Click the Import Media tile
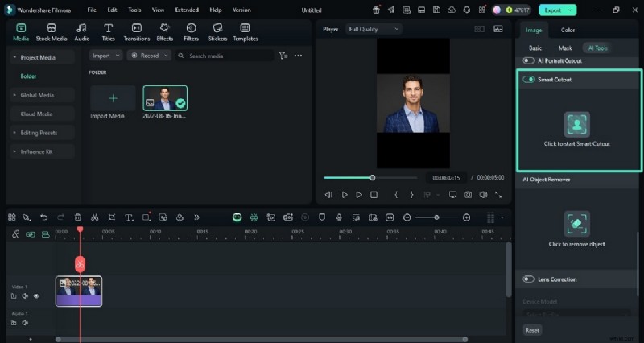Screen dimensions: 644x343 pyautogui.click(x=113, y=98)
